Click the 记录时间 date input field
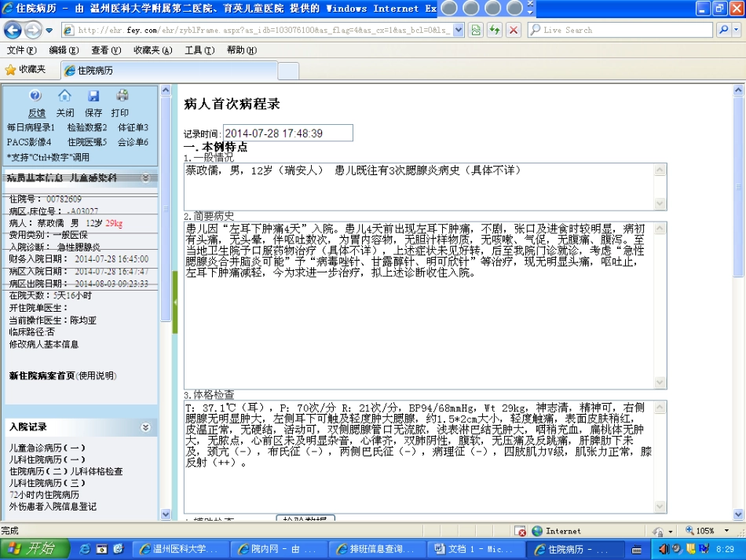The height and width of the screenshot is (560, 746). [x=288, y=134]
